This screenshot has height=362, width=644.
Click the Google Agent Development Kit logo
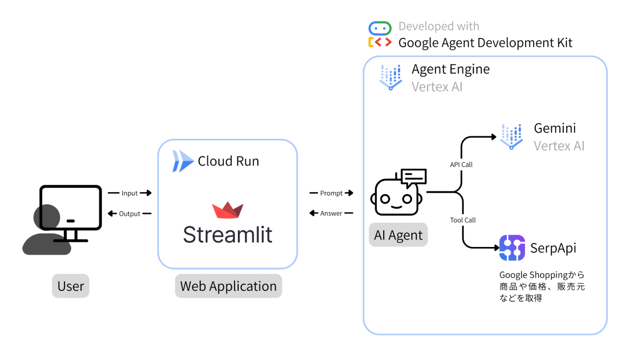(380, 34)
